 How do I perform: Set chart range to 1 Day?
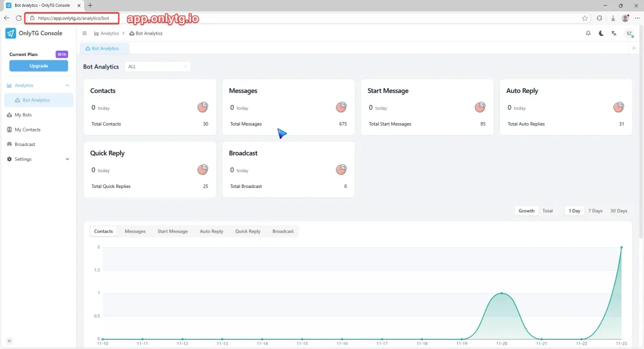point(574,211)
